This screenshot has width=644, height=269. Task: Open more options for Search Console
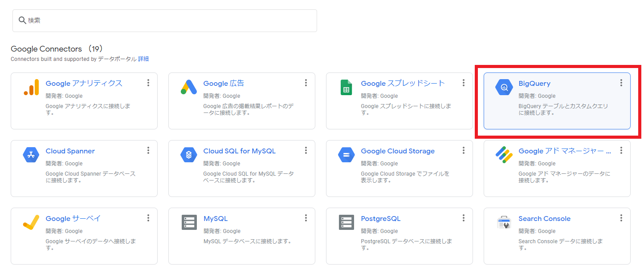pos(621,218)
